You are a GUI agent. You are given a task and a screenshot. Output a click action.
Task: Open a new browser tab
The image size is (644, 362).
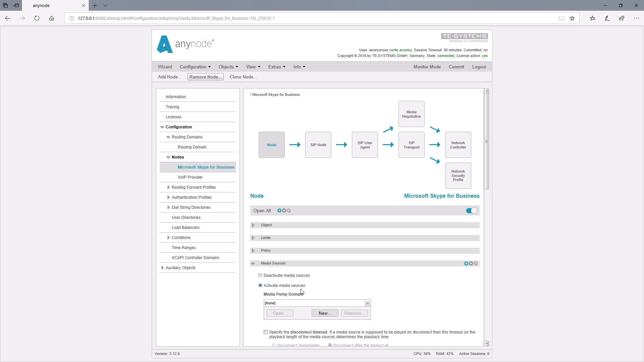click(x=95, y=5)
